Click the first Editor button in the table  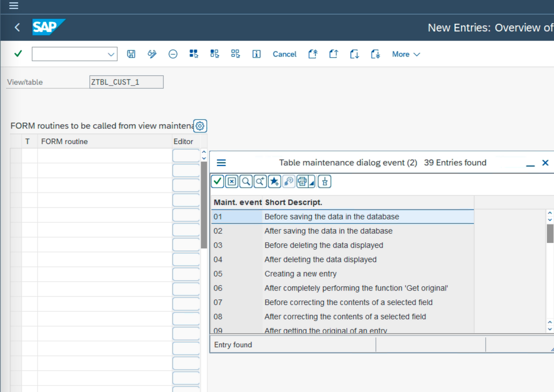click(x=186, y=155)
